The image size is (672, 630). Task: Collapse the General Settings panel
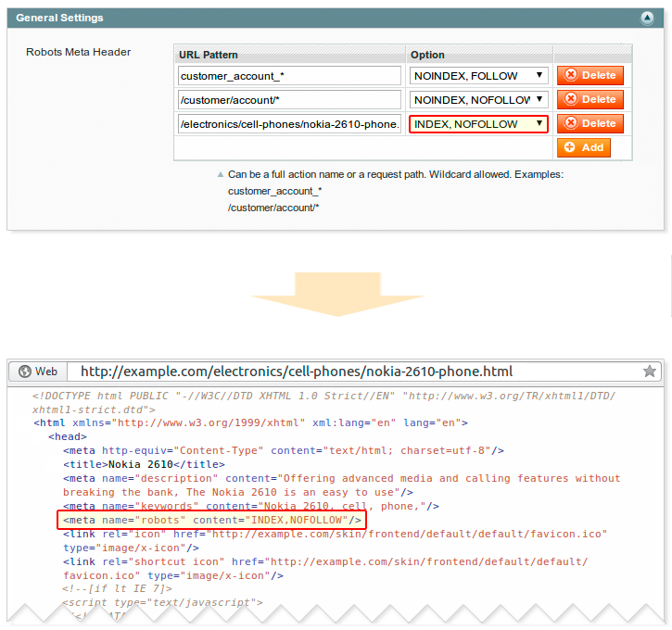point(646,18)
